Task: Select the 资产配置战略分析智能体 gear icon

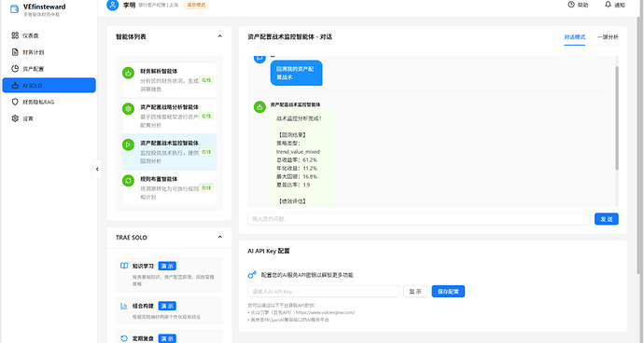Action: pos(128,109)
